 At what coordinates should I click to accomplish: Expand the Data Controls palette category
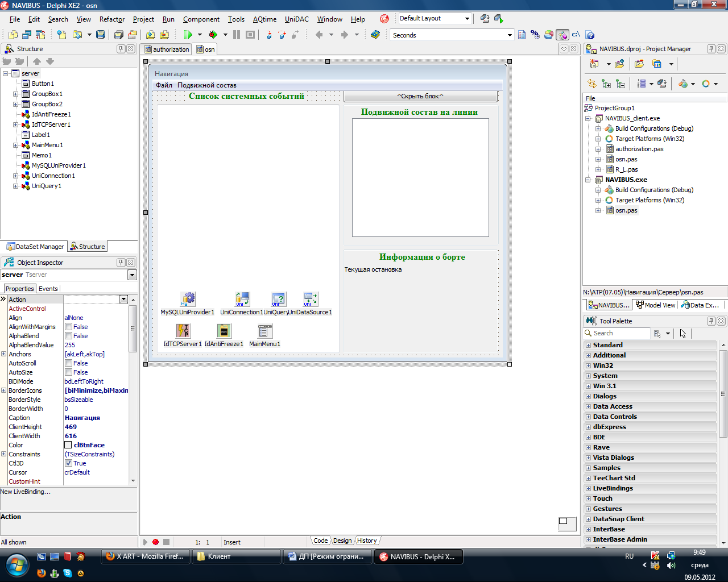(x=588, y=417)
